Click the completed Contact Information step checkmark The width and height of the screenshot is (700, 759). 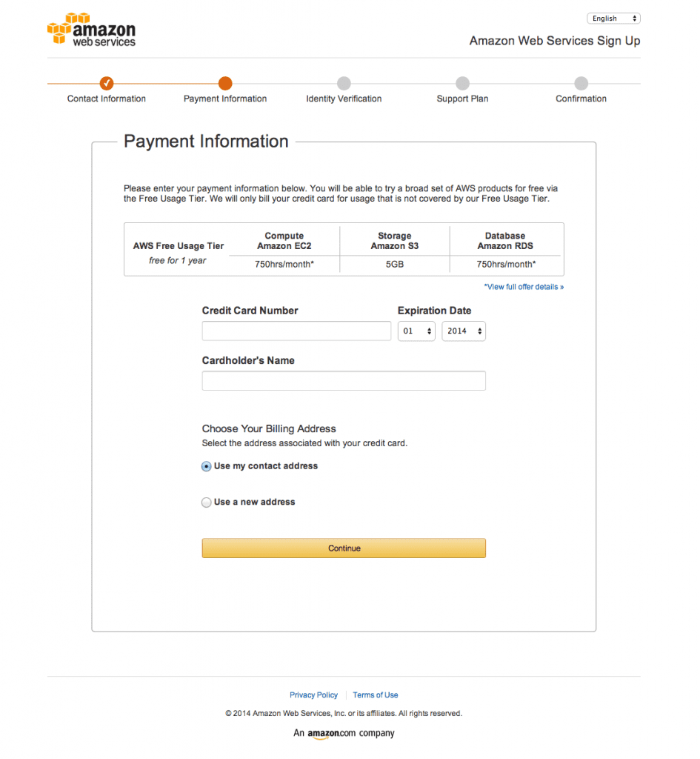(x=106, y=83)
